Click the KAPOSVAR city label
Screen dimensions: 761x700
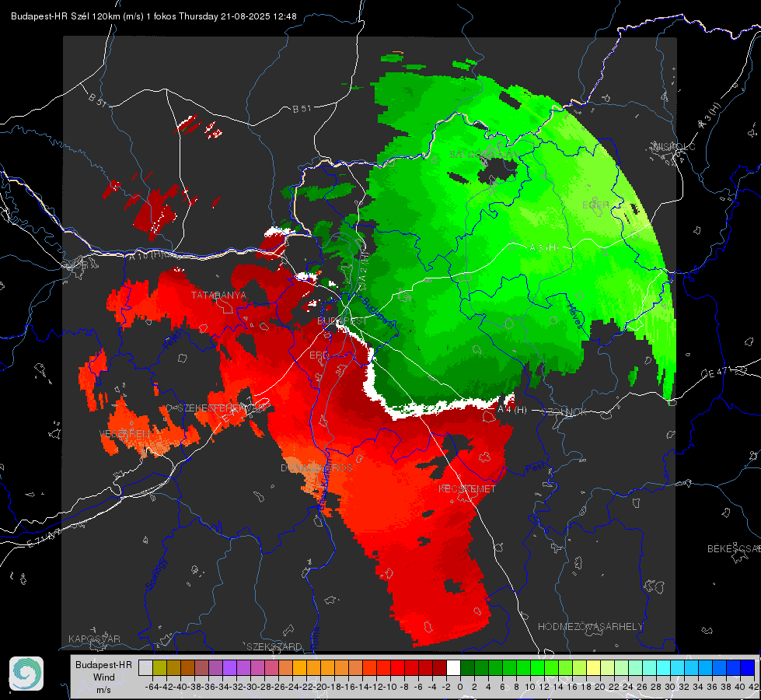click(94, 639)
